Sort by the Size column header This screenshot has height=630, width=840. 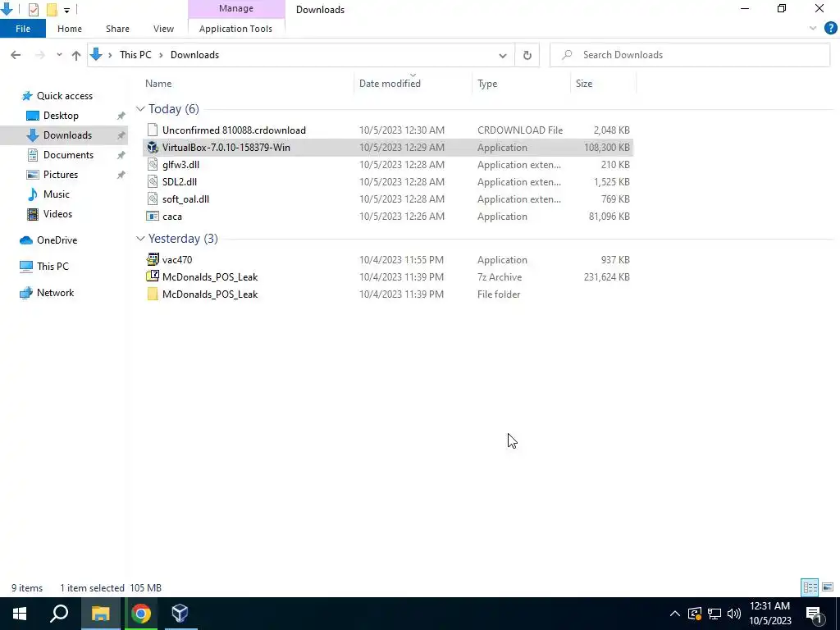[x=584, y=84]
